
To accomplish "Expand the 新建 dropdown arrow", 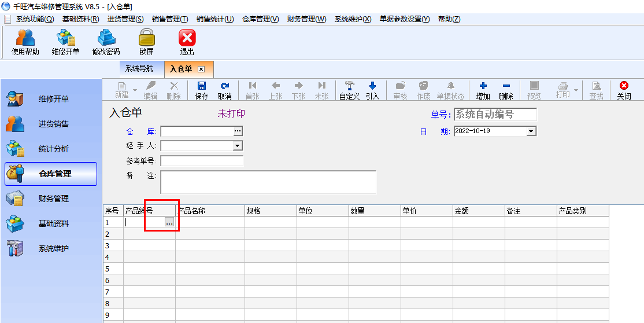I will [x=135, y=90].
